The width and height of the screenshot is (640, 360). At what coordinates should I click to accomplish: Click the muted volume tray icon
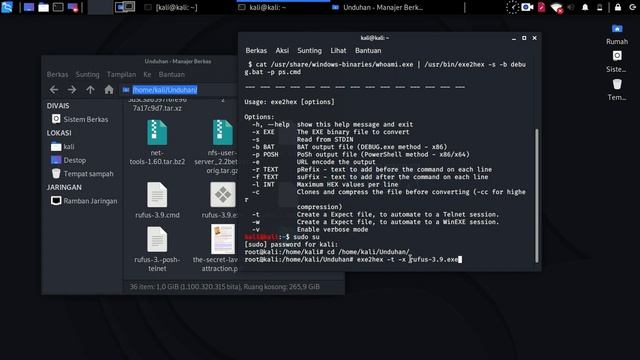click(571, 7)
